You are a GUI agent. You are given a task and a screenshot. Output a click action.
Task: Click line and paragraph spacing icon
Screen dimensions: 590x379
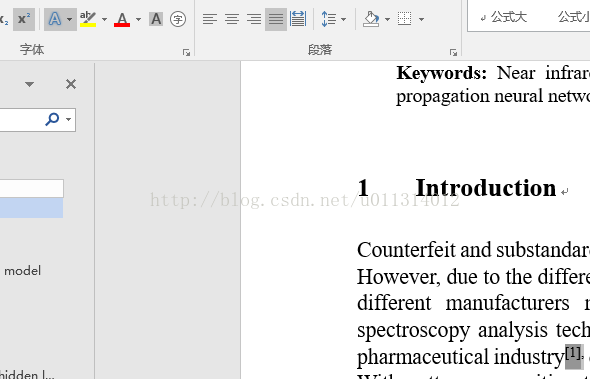[x=328, y=19]
